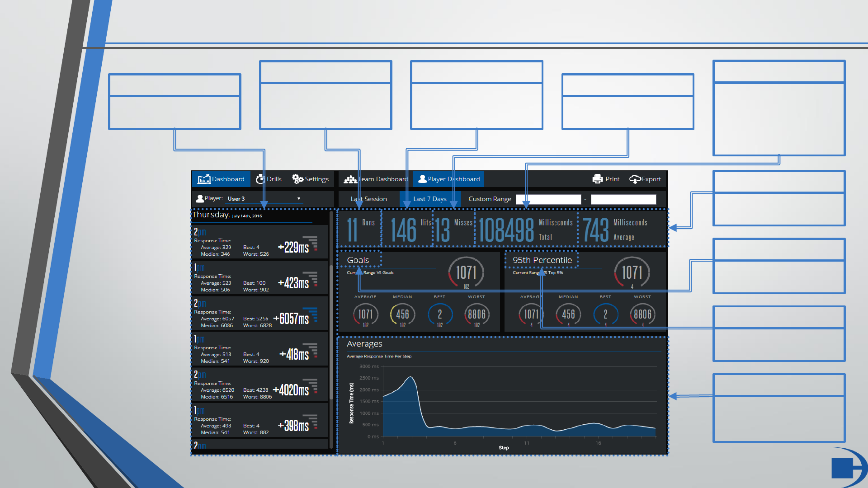
Task: Click the 95th Percentile Worst 8806 gauge
Action: [642, 314]
